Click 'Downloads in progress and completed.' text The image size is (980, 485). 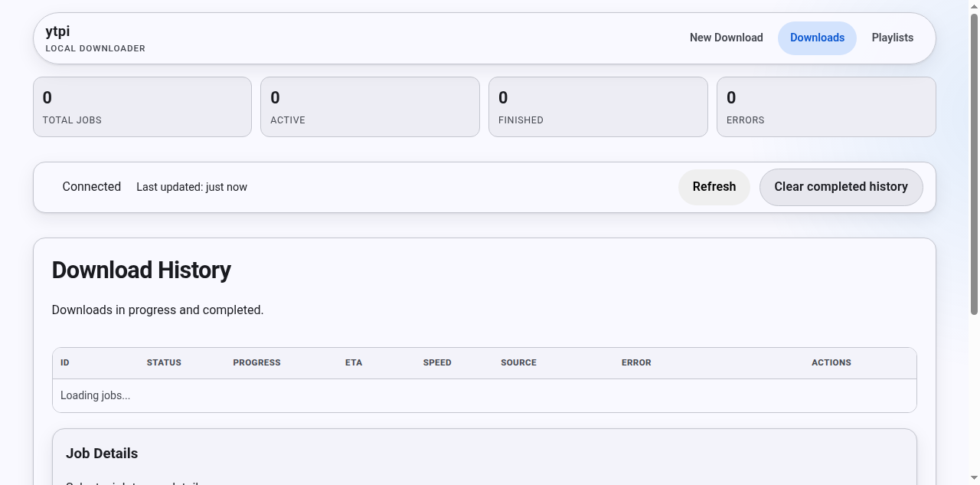tap(158, 310)
